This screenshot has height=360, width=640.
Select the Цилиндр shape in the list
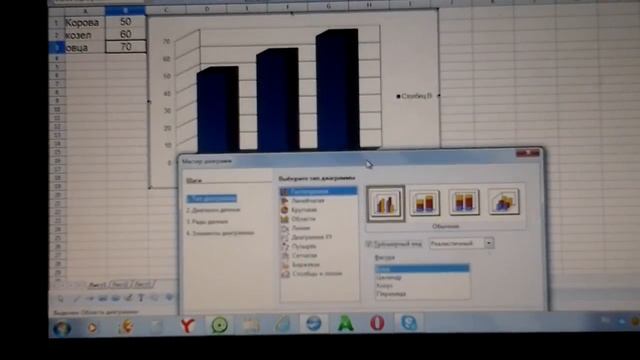pos(422,278)
